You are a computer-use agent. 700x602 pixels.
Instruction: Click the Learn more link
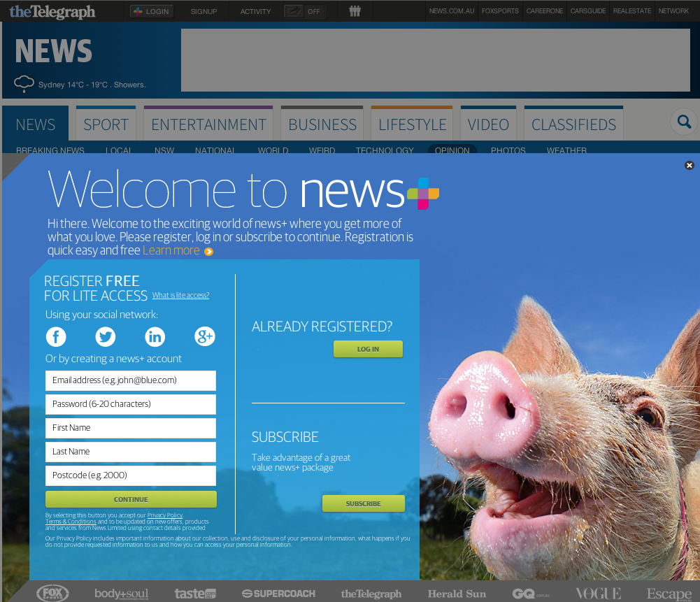click(171, 250)
